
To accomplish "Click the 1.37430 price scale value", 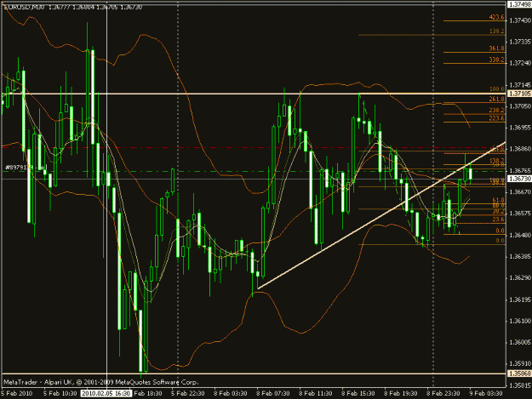I will coord(520,20).
